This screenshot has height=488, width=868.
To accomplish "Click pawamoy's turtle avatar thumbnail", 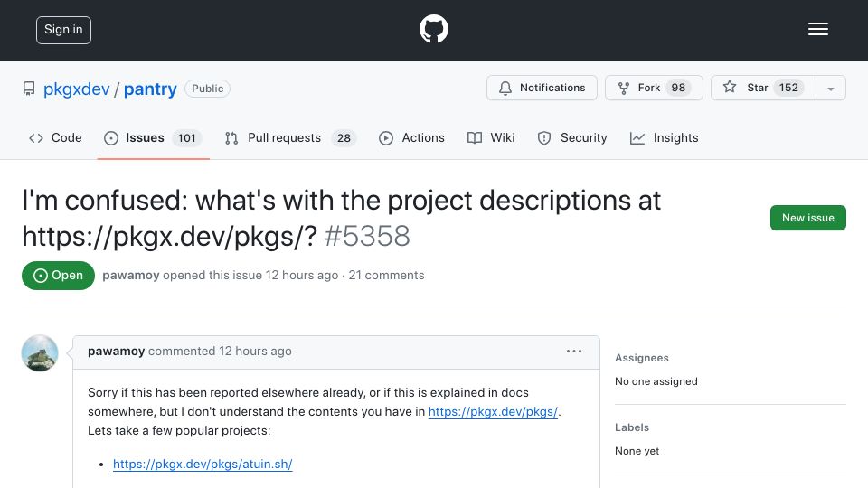I will tap(40, 353).
